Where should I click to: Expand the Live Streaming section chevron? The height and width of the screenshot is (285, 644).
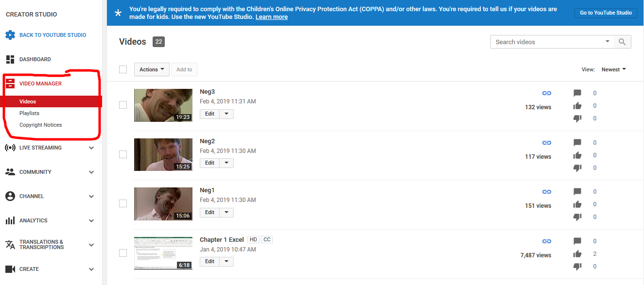[x=91, y=148]
